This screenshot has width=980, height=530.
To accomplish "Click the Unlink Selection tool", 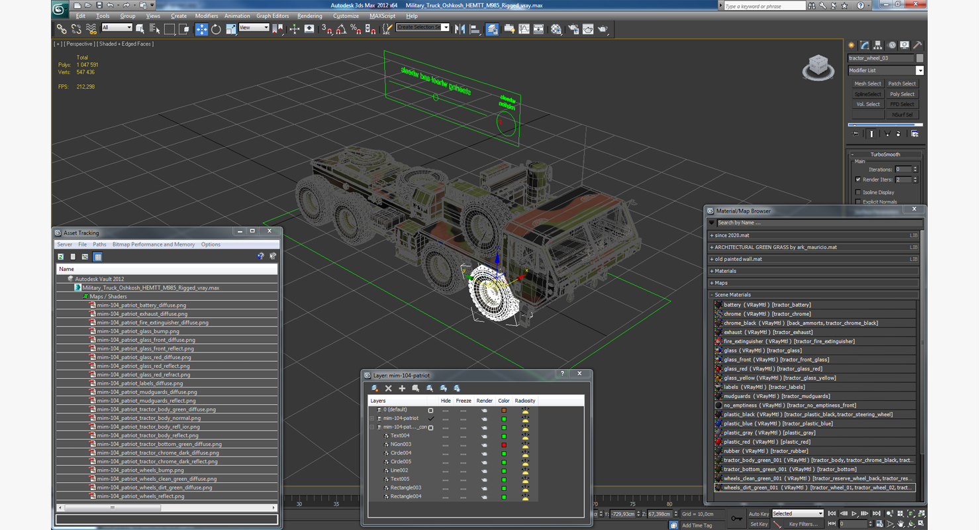I will [x=76, y=29].
